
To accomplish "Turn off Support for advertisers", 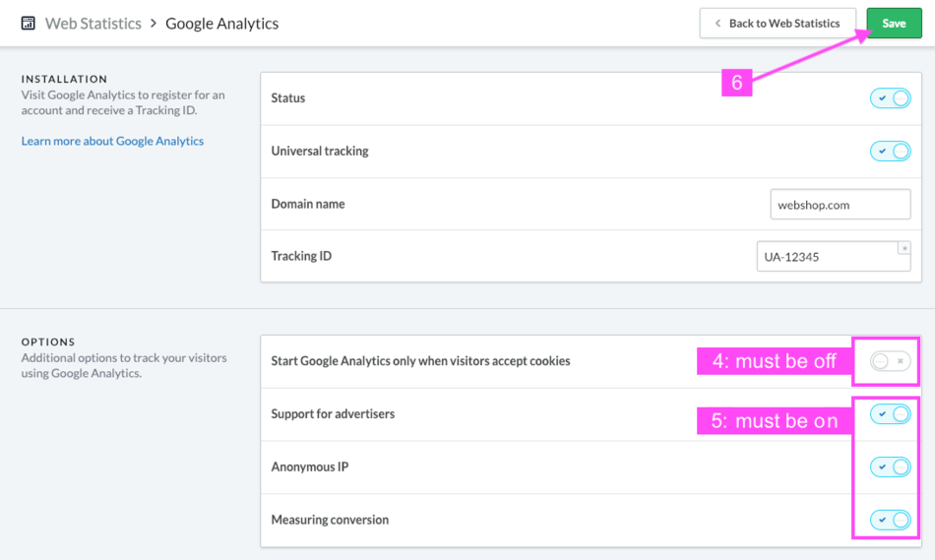I will [891, 414].
